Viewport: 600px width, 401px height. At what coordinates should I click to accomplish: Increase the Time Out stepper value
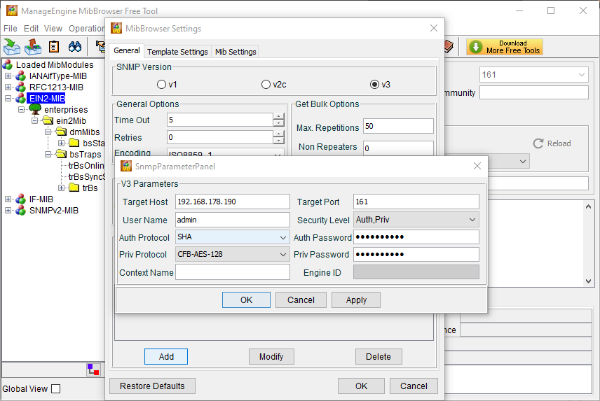(279, 117)
